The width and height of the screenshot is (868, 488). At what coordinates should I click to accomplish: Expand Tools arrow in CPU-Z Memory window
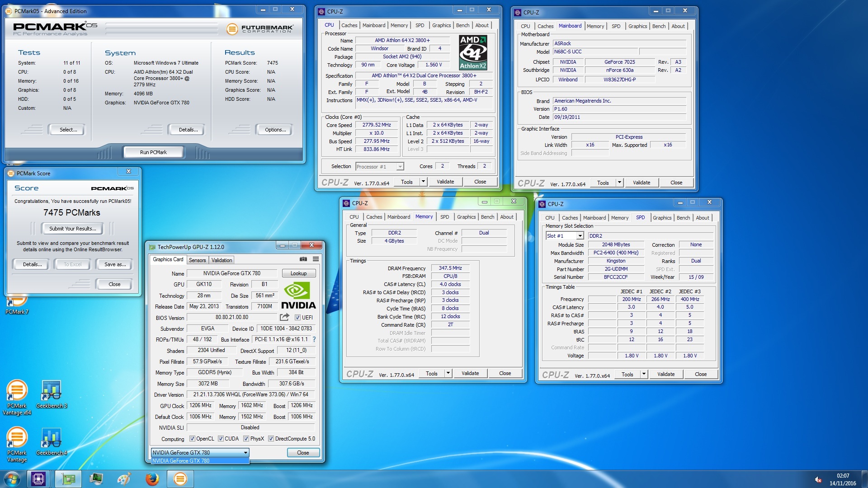tap(448, 373)
